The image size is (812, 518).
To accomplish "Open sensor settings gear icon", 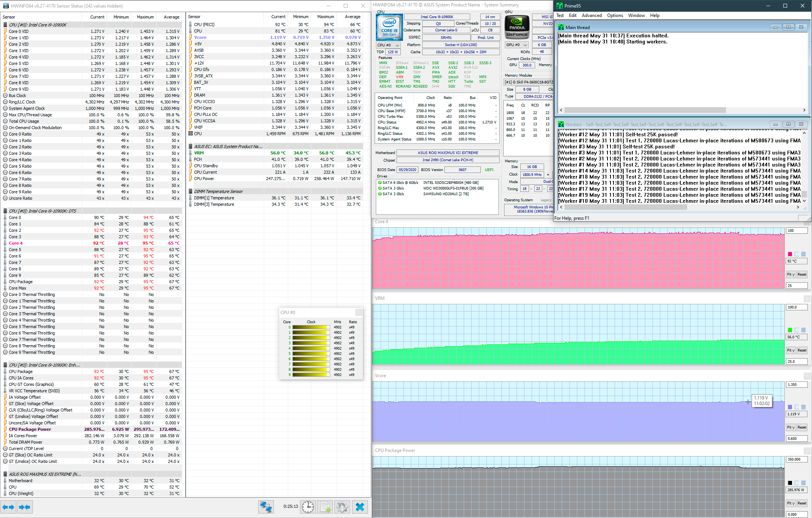I will click(x=342, y=507).
